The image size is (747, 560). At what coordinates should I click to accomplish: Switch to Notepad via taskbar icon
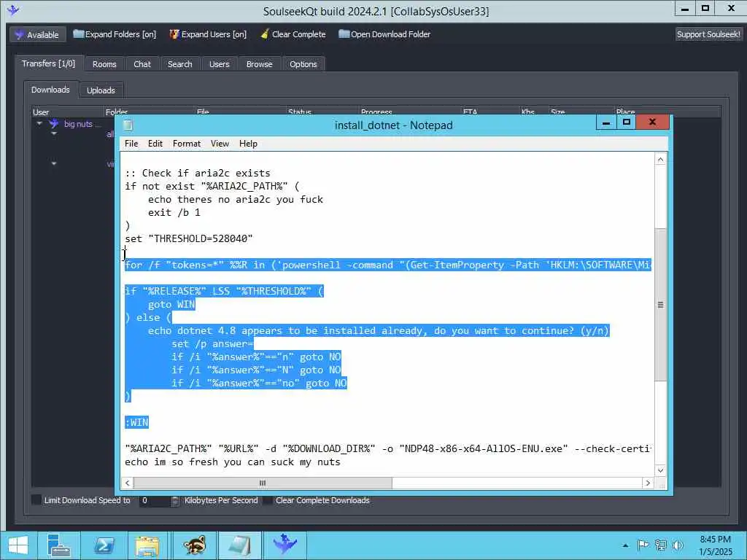tap(239, 545)
